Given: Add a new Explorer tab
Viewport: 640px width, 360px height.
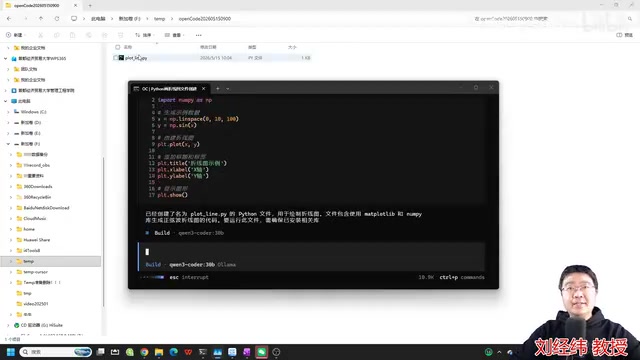Looking at the screenshot, I should 90,6.
